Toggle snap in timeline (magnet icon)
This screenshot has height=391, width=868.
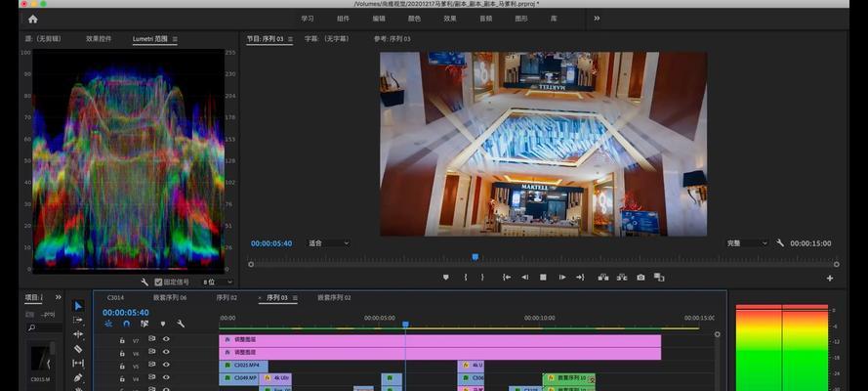click(x=126, y=324)
